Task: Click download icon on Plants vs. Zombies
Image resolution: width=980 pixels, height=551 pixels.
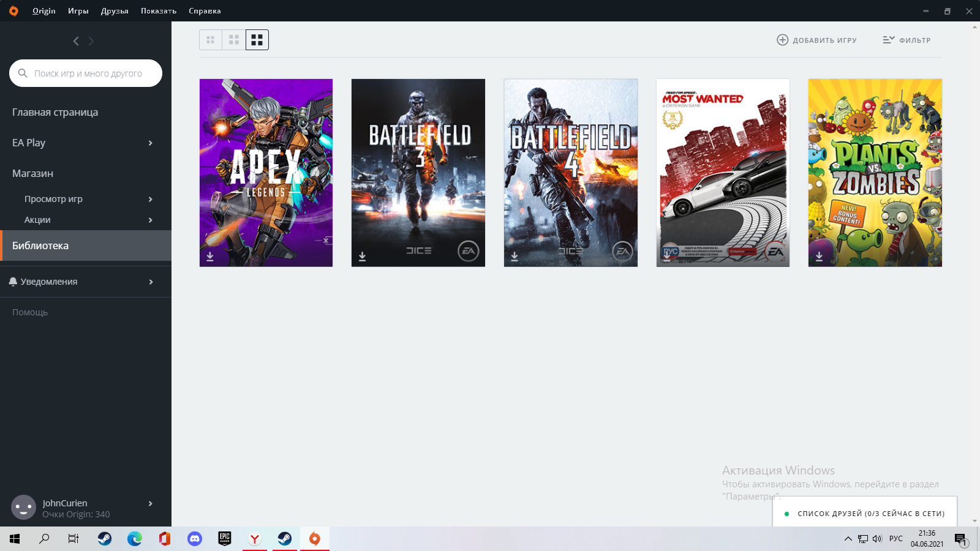Action: [819, 257]
